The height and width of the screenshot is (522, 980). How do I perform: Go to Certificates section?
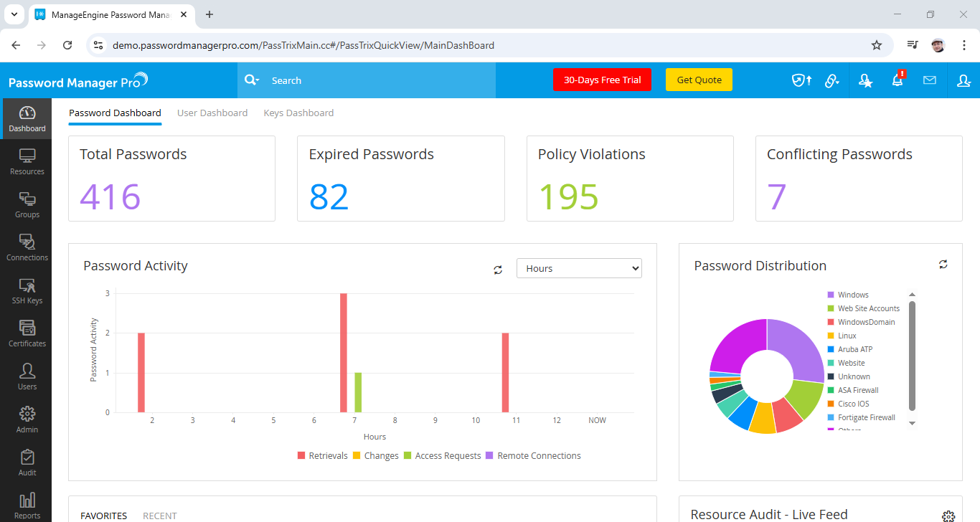click(27, 334)
